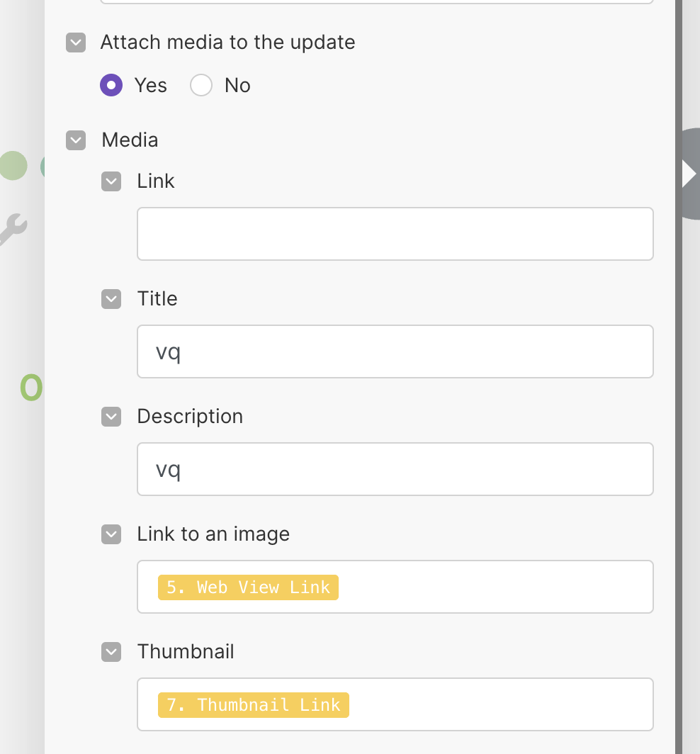
Task: Toggle the Link to an image chevron
Action: [111, 534]
